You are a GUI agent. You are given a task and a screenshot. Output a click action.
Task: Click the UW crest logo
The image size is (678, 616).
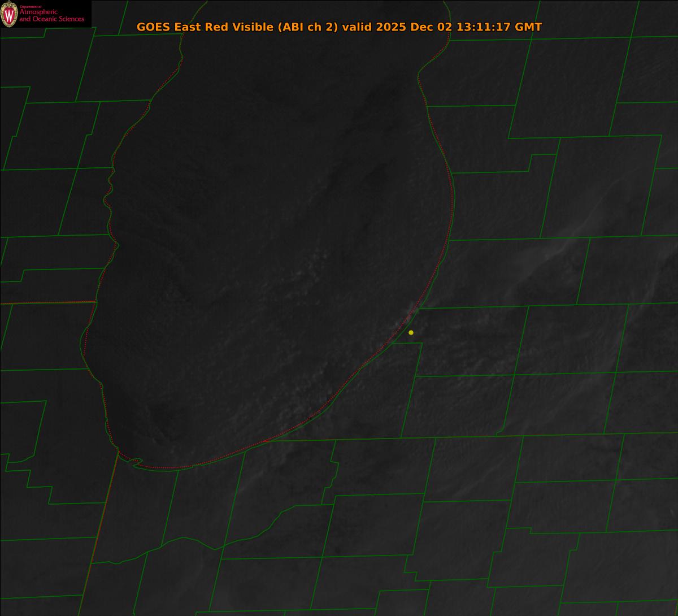click(9, 14)
